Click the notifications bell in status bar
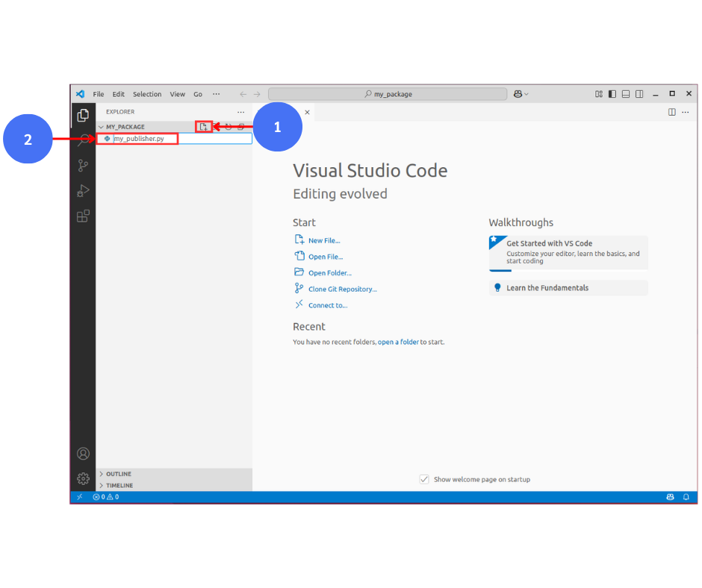Viewport: 702px width, 588px height. tap(686, 497)
